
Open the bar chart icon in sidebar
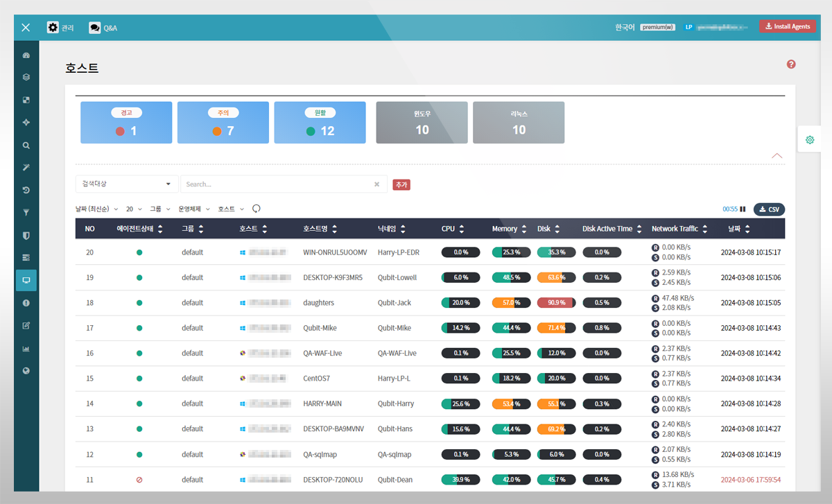(x=26, y=348)
